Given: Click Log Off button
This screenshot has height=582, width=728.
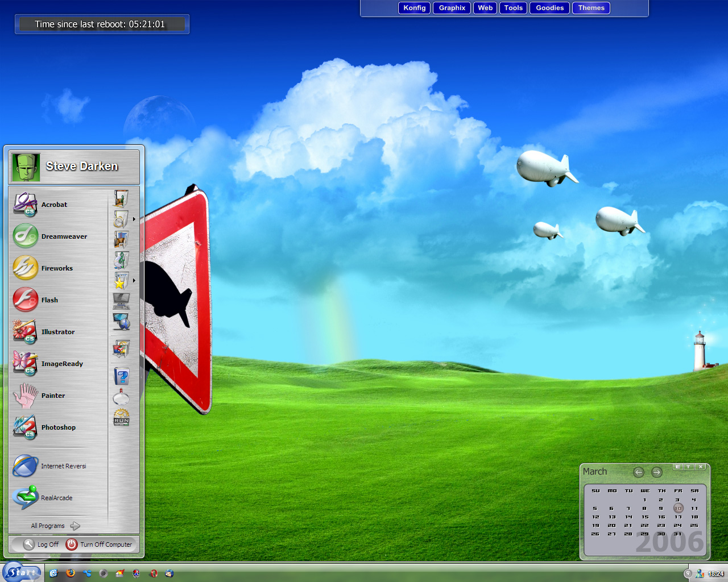Looking at the screenshot, I should tap(41, 544).
